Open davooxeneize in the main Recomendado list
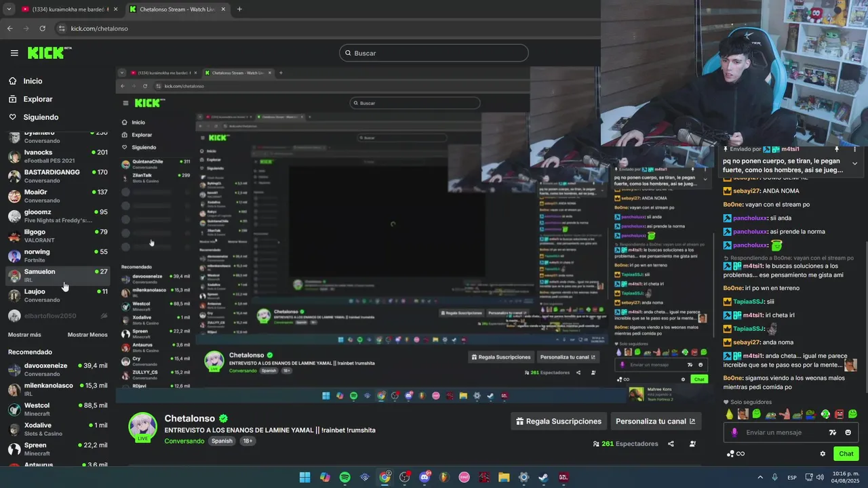 [x=58, y=369]
